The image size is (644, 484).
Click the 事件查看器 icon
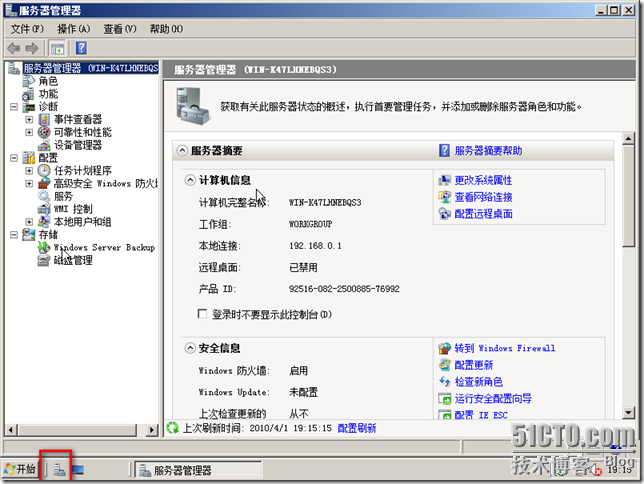coord(44,120)
